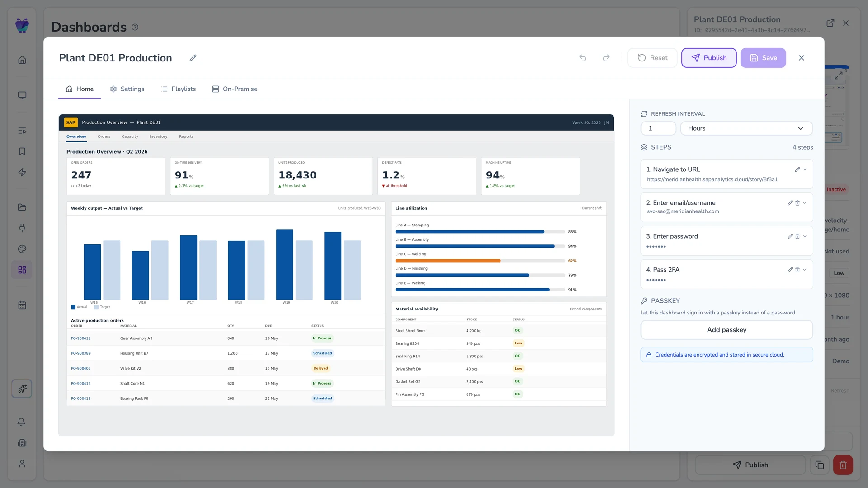
Task: Switch to the Home tab
Action: (80, 89)
